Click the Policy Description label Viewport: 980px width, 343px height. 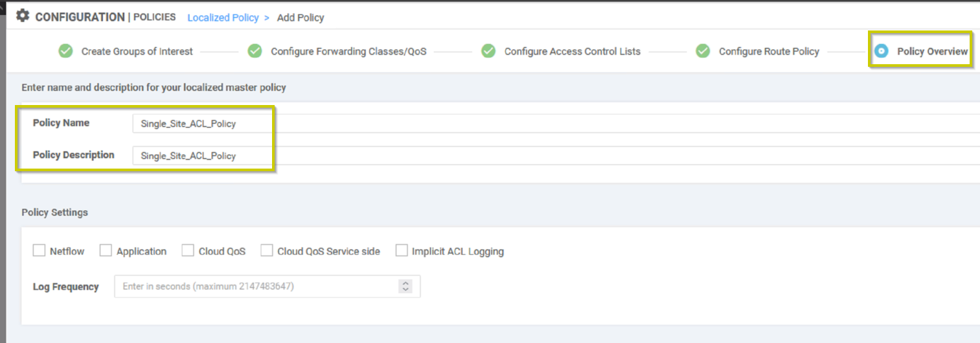tap(73, 155)
